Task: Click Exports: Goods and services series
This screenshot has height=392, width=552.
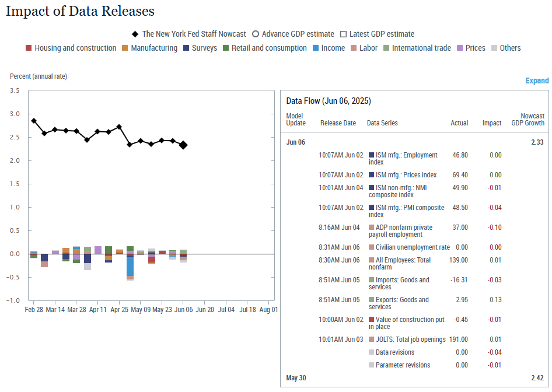Action: pyautogui.click(x=399, y=303)
